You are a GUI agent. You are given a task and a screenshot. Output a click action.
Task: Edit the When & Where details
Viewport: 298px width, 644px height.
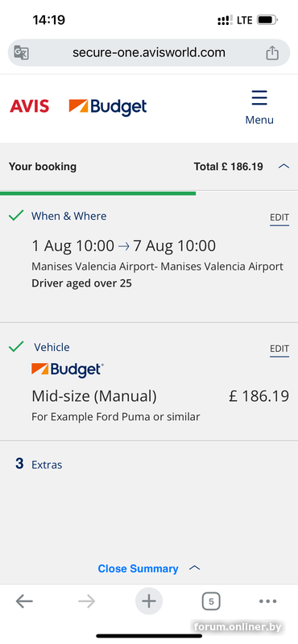(x=279, y=217)
